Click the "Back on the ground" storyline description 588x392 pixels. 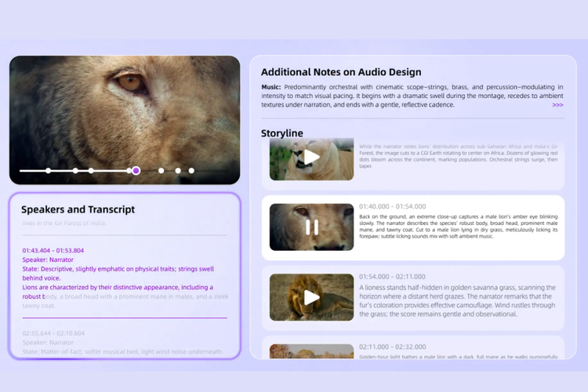[459, 227]
